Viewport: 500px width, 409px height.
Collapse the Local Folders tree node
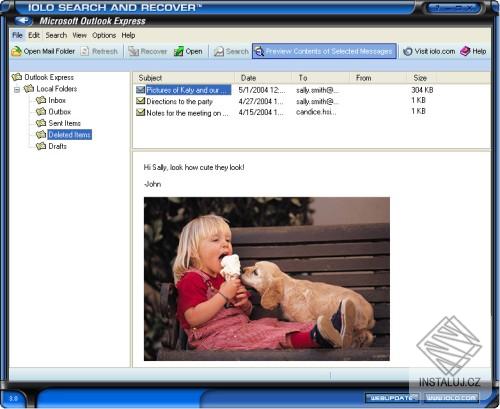pos(17,89)
